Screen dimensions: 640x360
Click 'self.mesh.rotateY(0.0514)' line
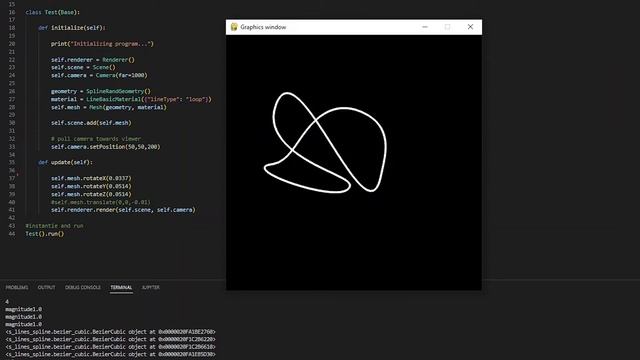click(x=91, y=186)
